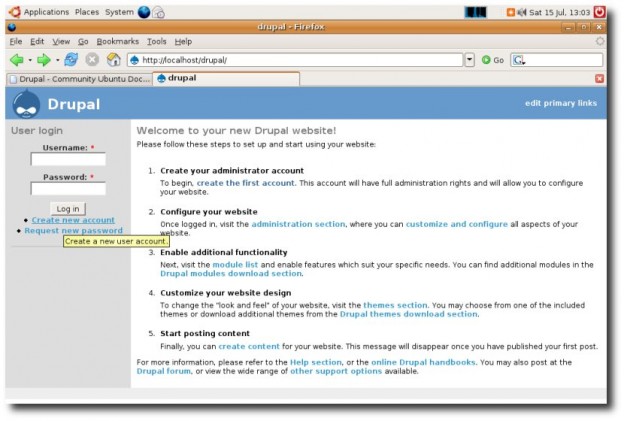Open the online Drupal handbooks link

pyautogui.click(x=423, y=362)
